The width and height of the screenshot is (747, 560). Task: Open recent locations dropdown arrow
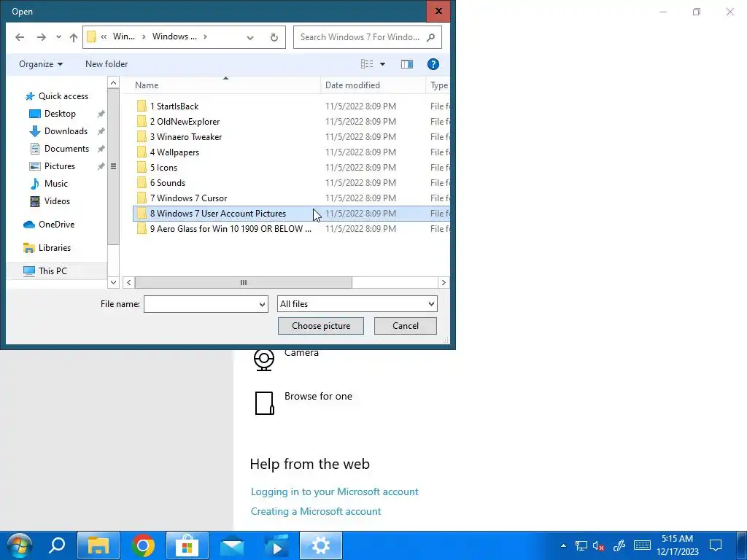(x=58, y=37)
